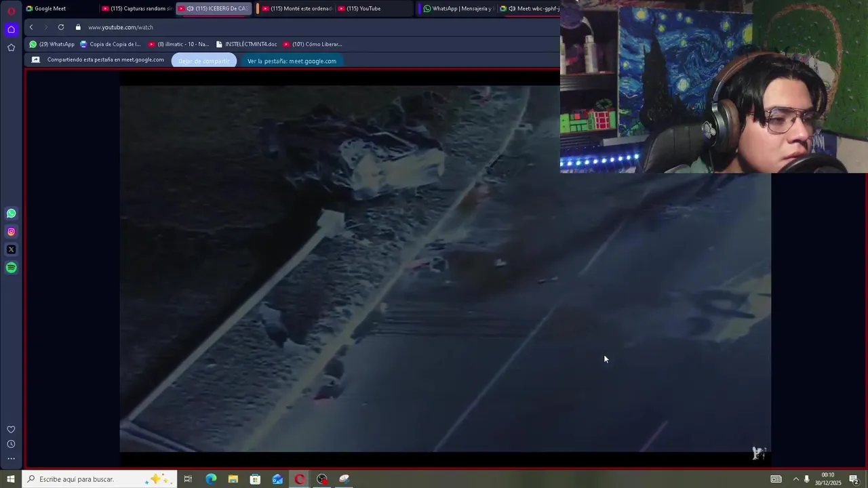The width and height of the screenshot is (868, 488).
Task: Open Opera home sidebar icon
Action: tap(11, 29)
